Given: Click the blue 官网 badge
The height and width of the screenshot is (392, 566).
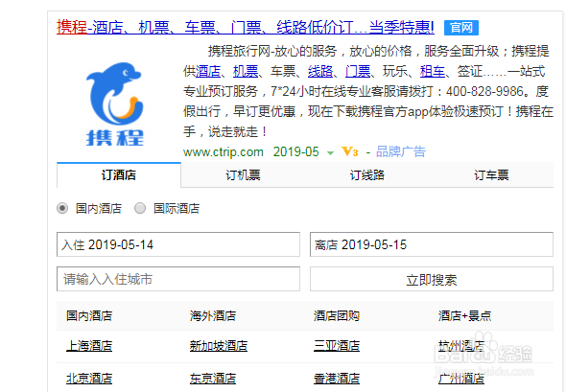Looking at the screenshot, I should (x=461, y=28).
